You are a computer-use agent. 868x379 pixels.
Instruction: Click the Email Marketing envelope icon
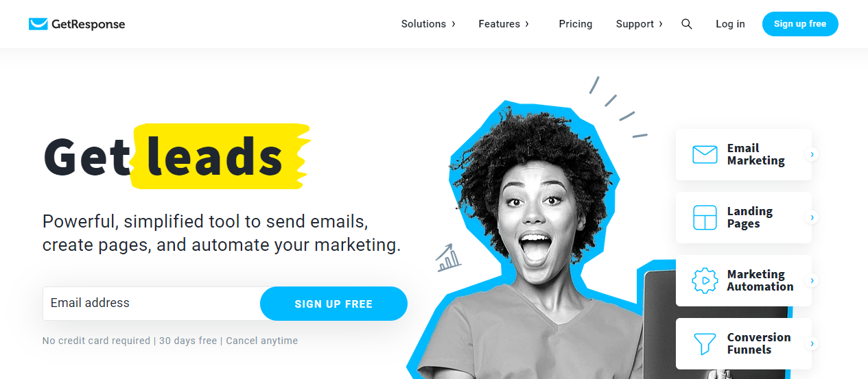[705, 154]
